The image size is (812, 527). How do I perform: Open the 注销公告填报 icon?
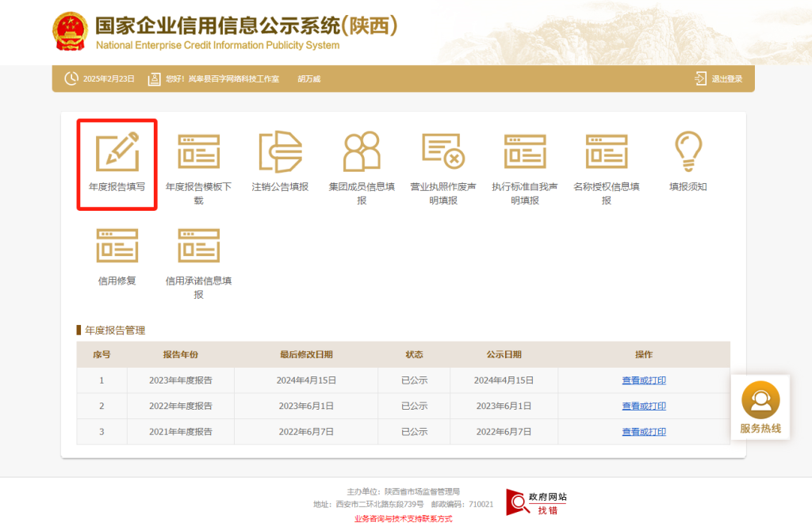coord(280,152)
